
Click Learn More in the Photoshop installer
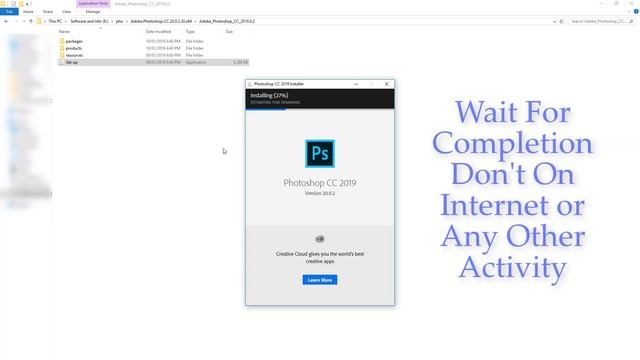(320, 280)
